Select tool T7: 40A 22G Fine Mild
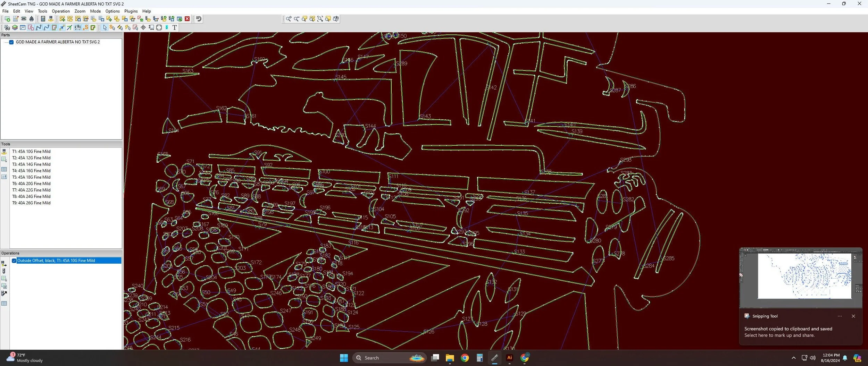The width and height of the screenshot is (868, 366). (31, 190)
